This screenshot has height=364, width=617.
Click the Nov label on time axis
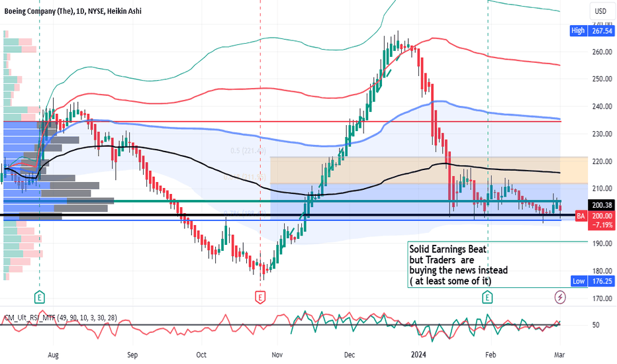coord(277,355)
